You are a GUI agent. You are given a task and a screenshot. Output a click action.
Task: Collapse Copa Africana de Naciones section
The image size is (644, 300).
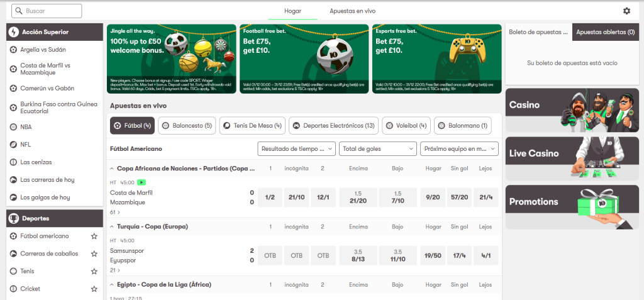coord(112,169)
